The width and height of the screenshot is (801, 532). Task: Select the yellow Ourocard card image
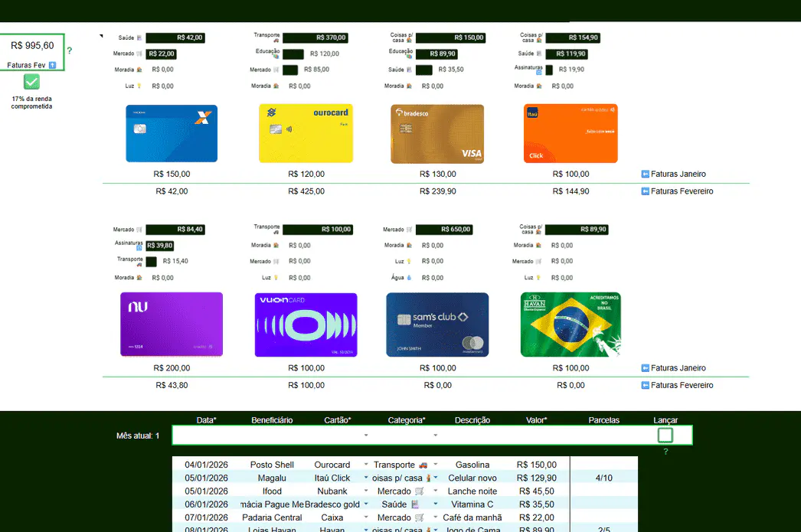306,133
